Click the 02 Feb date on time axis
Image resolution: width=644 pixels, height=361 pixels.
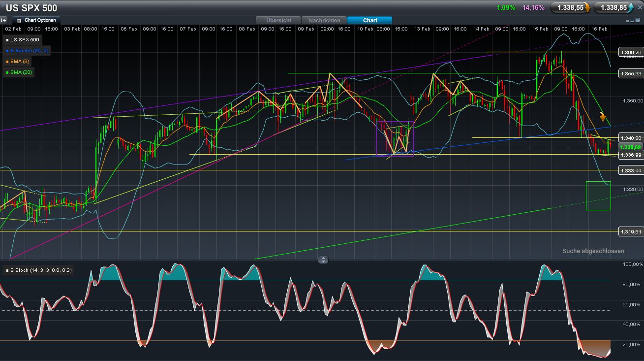click(13, 29)
